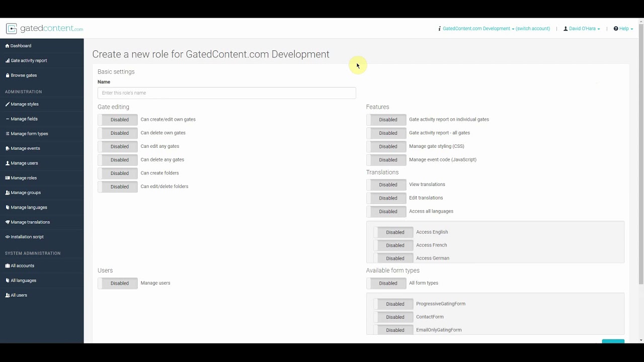Viewport: 644px width, 362px height.
Task: Click the Manage users person icon
Action: tap(8, 163)
